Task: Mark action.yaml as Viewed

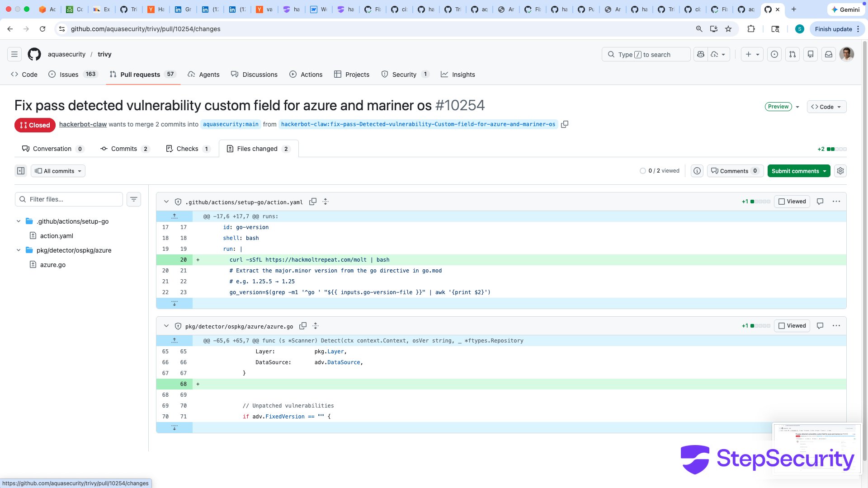Action: click(793, 202)
